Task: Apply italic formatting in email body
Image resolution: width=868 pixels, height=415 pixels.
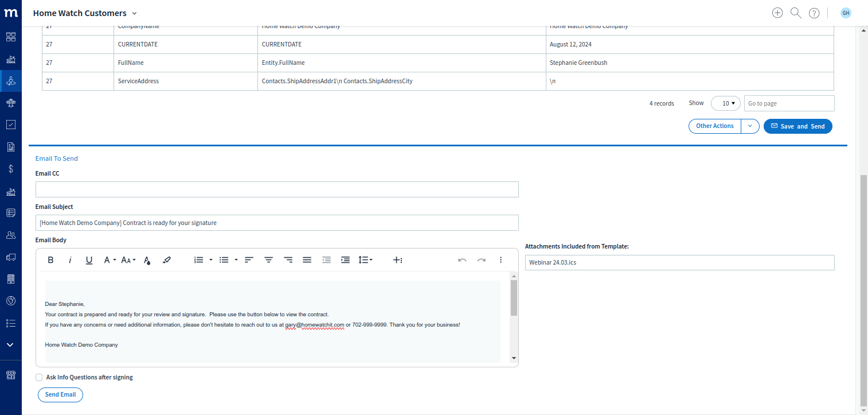Action: 70,260
